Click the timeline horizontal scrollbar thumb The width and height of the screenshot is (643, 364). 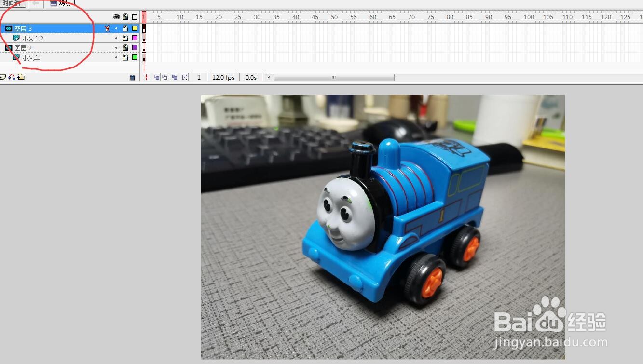(334, 77)
